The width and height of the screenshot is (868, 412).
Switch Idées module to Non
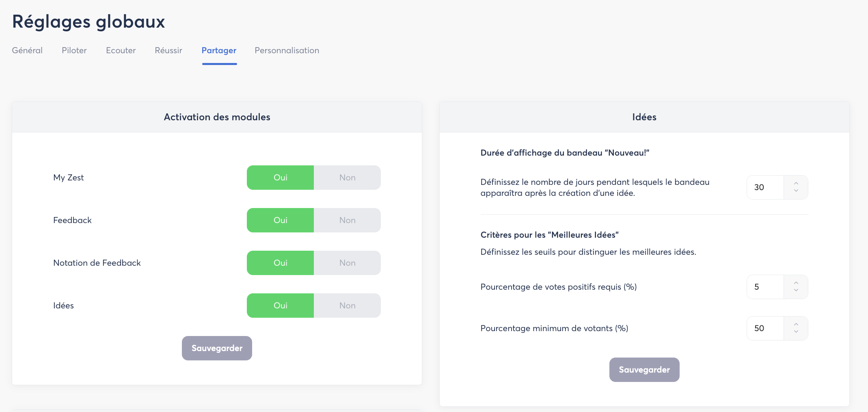[347, 306]
